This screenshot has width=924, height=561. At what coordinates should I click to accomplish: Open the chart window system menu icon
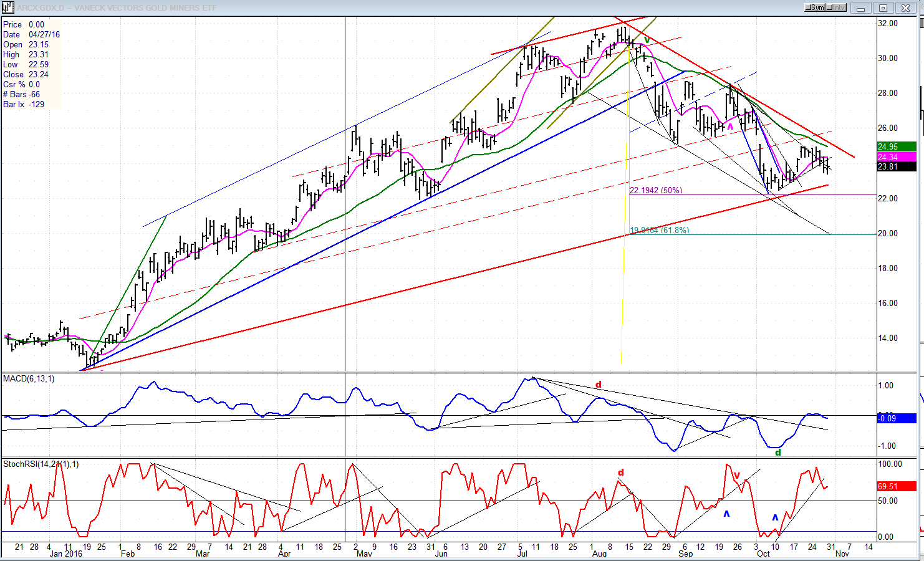pos(7,7)
